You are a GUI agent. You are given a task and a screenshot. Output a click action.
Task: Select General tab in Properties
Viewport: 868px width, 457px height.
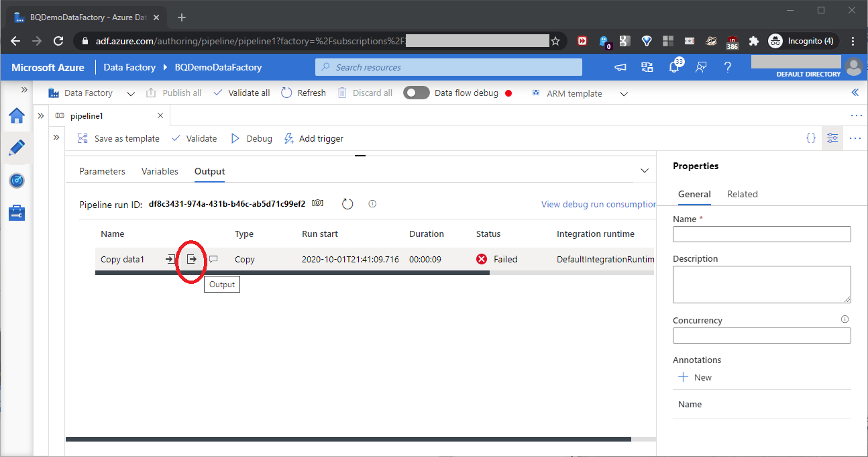(x=694, y=194)
